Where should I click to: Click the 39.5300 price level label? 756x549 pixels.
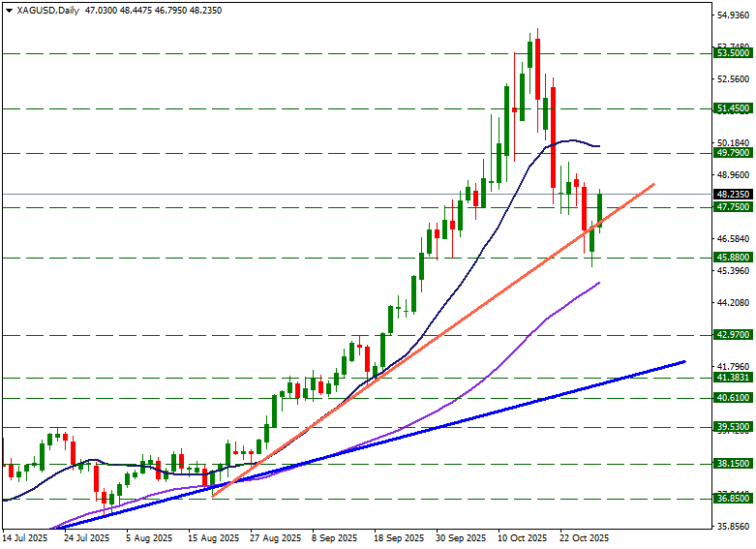(x=733, y=427)
